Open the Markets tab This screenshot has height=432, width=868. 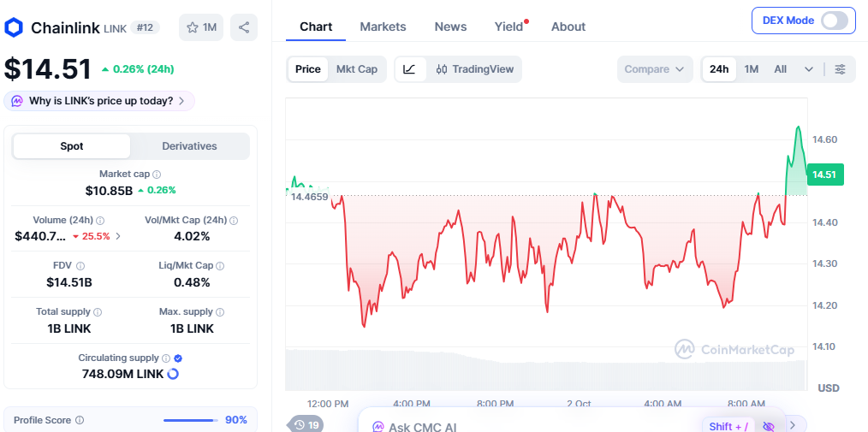pyautogui.click(x=383, y=27)
